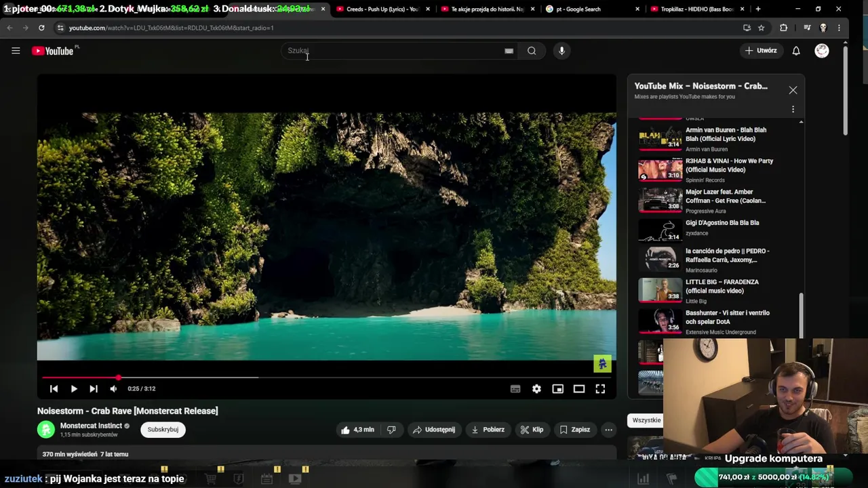868x488 pixels.
Task: Create a clip with Klip button
Action: (x=532, y=430)
